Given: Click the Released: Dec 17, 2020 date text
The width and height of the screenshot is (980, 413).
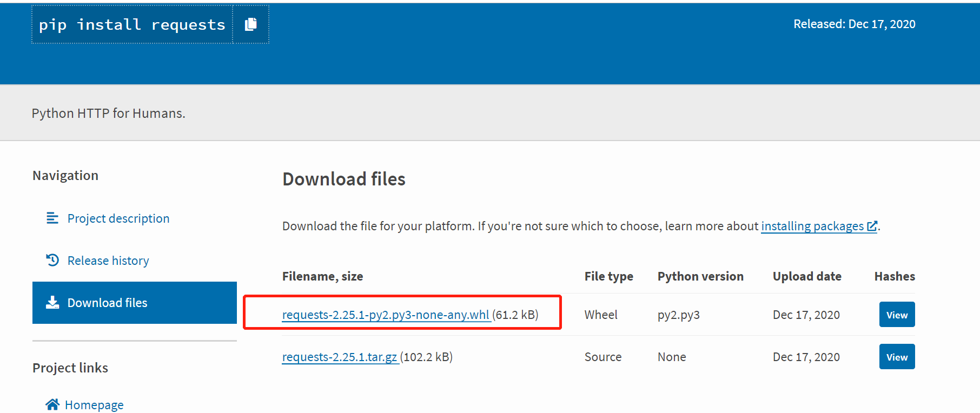Looking at the screenshot, I should [854, 24].
